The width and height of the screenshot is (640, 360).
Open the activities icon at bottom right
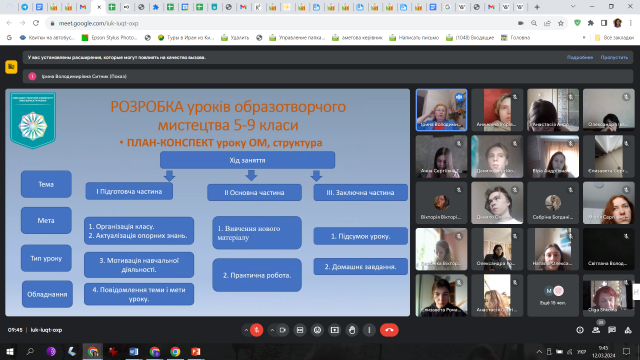tap(628, 330)
